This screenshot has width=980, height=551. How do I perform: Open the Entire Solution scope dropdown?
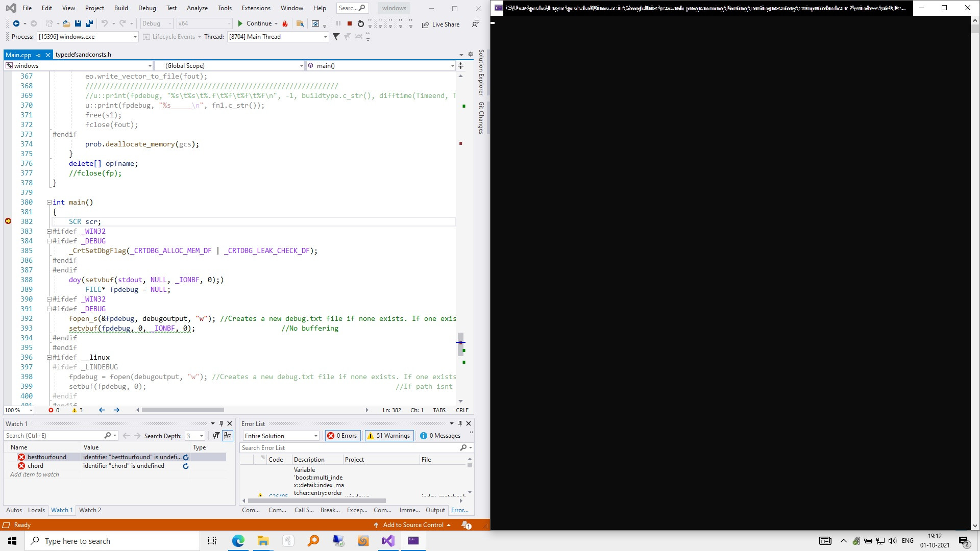(315, 436)
